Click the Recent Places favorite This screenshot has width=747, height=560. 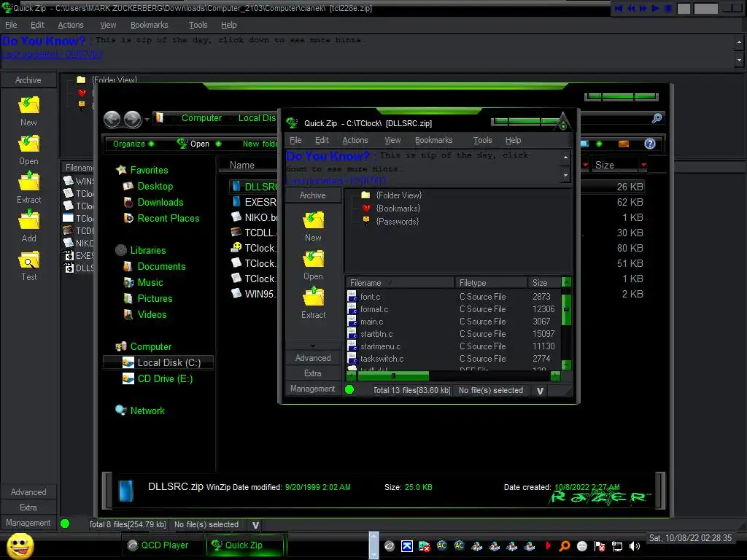click(169, 218)
